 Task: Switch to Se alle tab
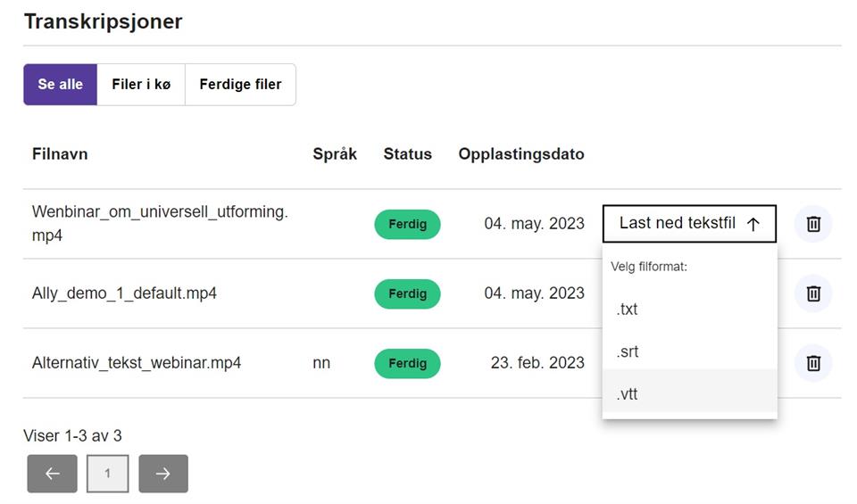pyautogui.click(x=60, y=85)
